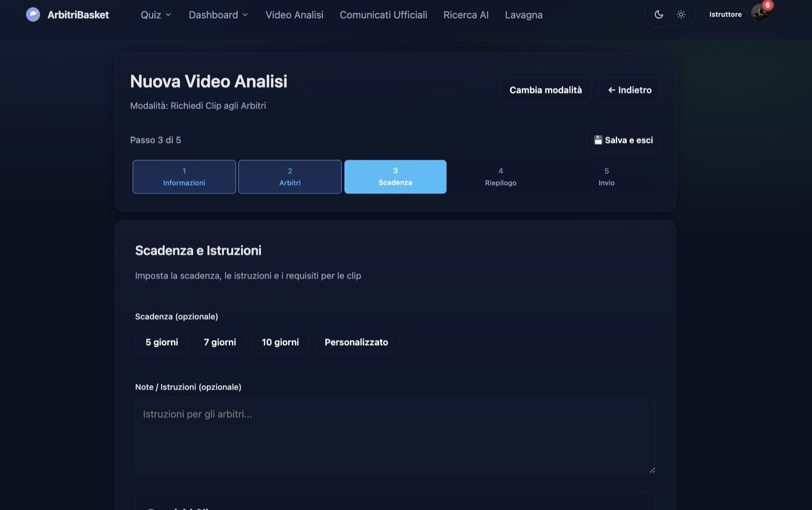812x510 pixels.
Task: Select the 7 giorni deadline option
Action: tap(220, 342)
